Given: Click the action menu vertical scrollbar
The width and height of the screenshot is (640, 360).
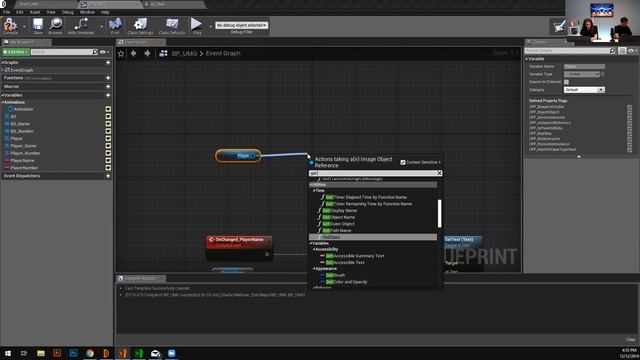Looking at the screenshot, I should (x=440, y=213).
